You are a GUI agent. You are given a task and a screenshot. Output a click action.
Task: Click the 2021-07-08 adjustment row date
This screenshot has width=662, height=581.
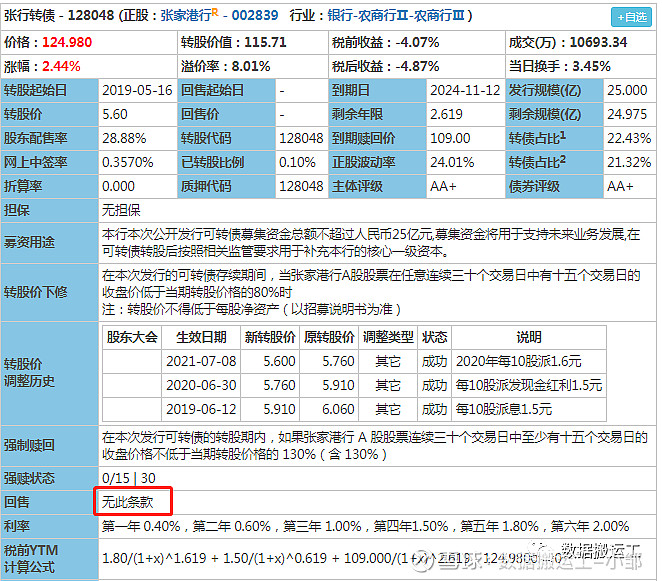point(201,361)
